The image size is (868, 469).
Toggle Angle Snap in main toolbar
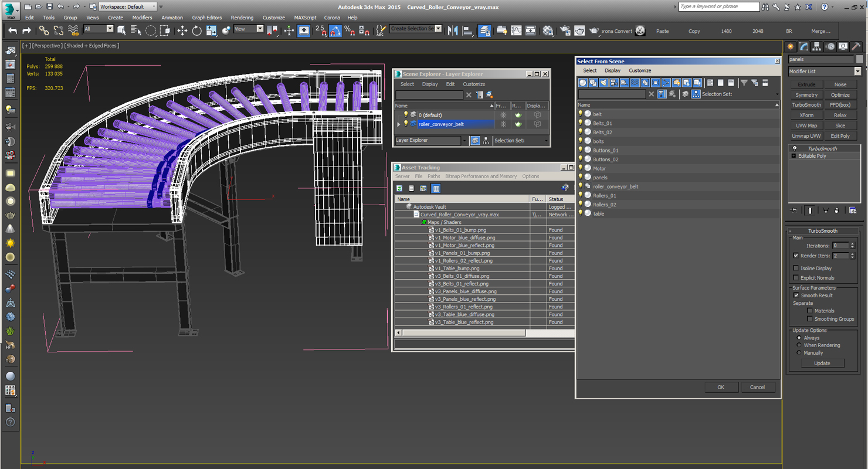(335, 30)
